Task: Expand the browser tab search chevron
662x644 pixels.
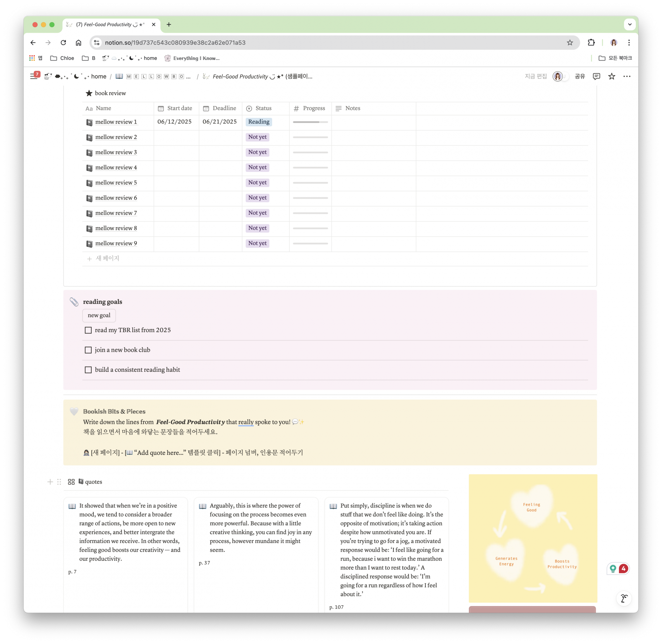Action: (x=630, y=24)
